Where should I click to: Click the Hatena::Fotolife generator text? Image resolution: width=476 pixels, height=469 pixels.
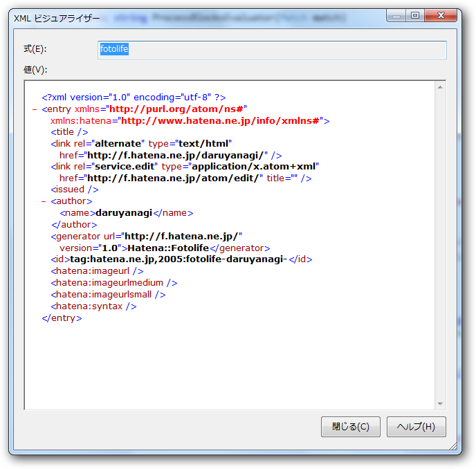tap(168, 248)
